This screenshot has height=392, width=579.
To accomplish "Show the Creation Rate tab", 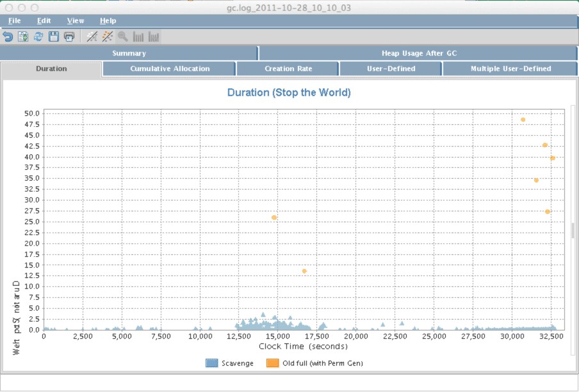I will 288,69.
